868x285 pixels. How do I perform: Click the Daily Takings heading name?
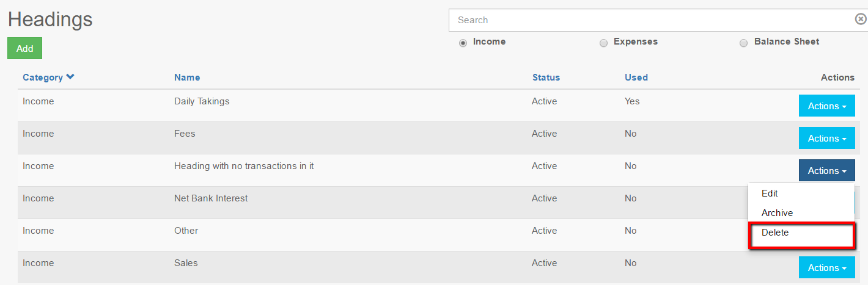202,101
